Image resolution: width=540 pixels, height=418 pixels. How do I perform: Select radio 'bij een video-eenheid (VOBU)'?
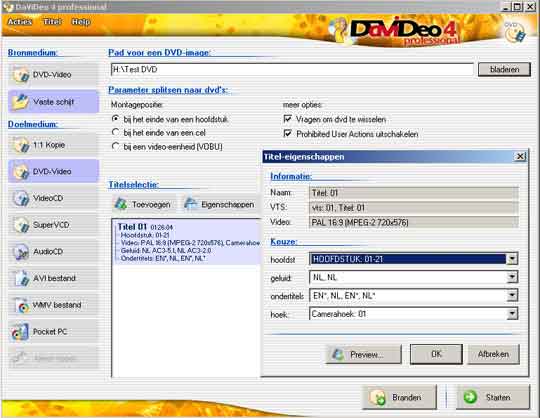point(116,146)
